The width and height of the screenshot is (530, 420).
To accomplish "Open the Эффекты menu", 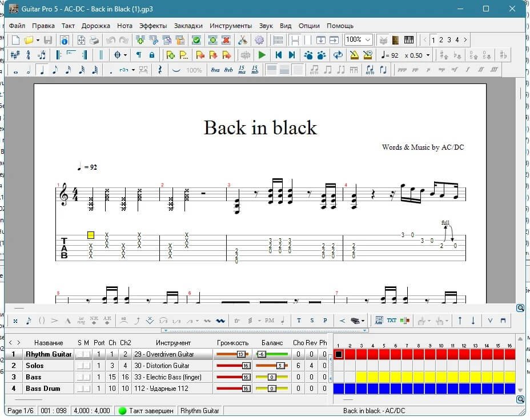I will 153,26.
